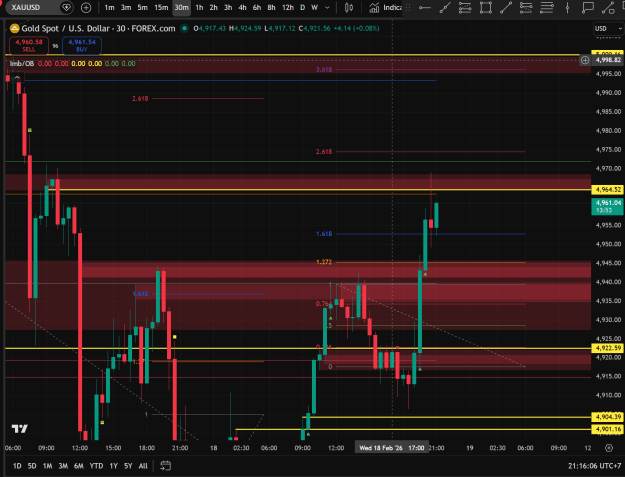Click the lmb/OB indicator legend name

coord(22,63)
